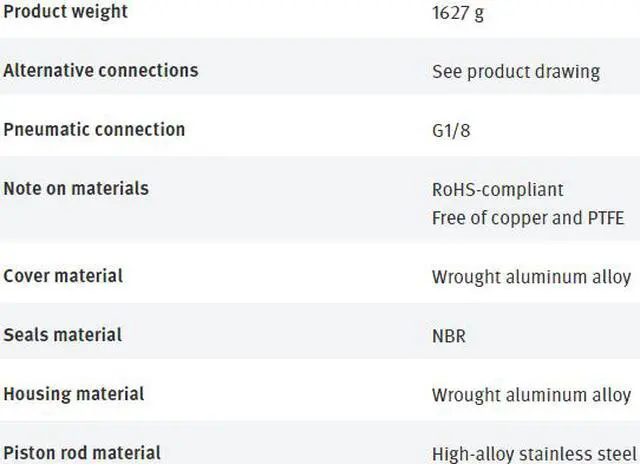640x464 pixels.
Task: Select Wrought aluminum alloy value for Cover material
Action: pyautogui.click(x=531, y=277)
